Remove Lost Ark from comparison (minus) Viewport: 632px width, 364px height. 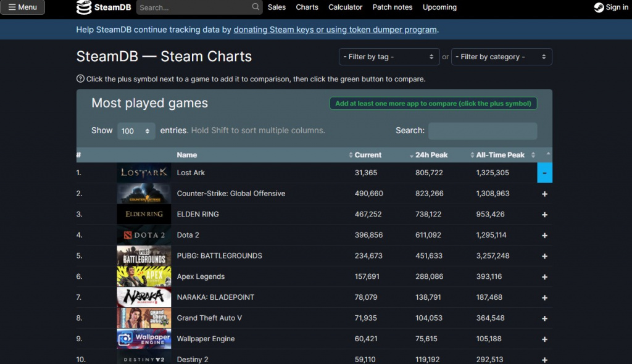pos(544,173)
